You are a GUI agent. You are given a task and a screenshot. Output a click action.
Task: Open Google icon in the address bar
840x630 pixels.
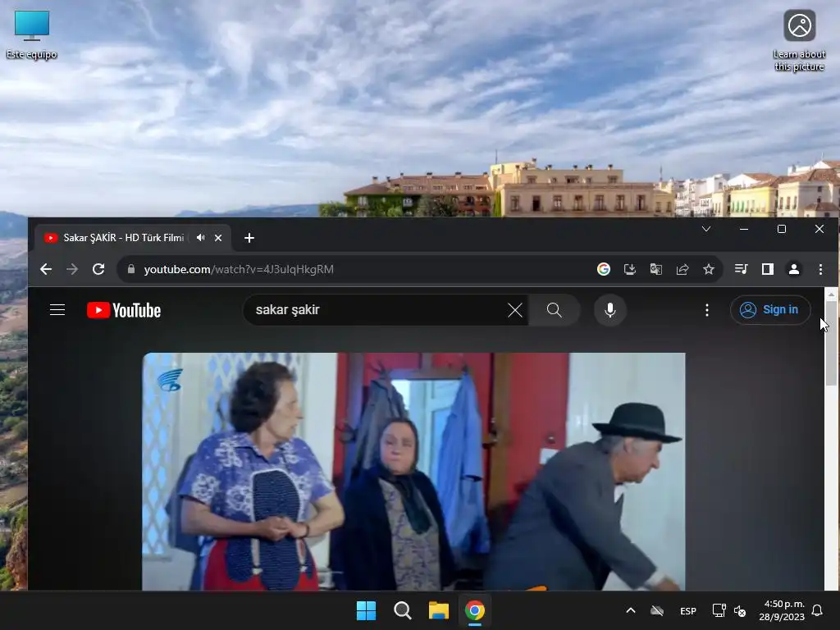coord(604,269)
